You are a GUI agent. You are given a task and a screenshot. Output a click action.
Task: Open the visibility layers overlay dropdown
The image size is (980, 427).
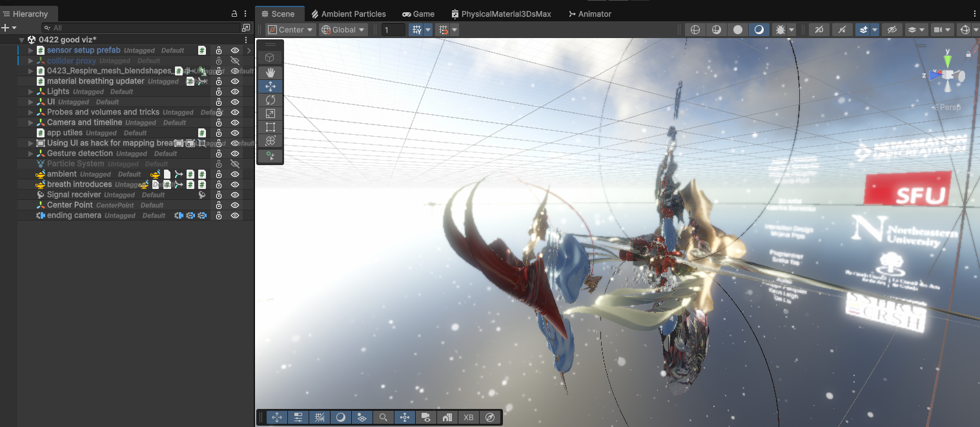[x=916, y=30]
